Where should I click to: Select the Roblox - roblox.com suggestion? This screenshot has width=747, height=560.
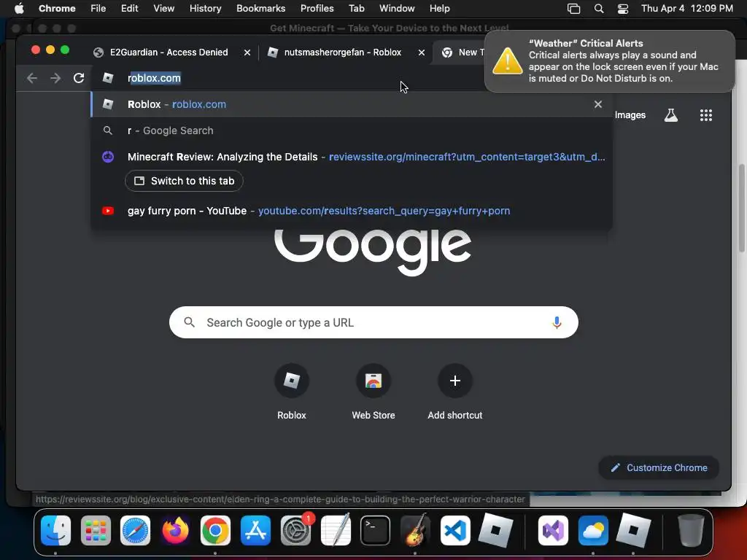tap(352, 104)
